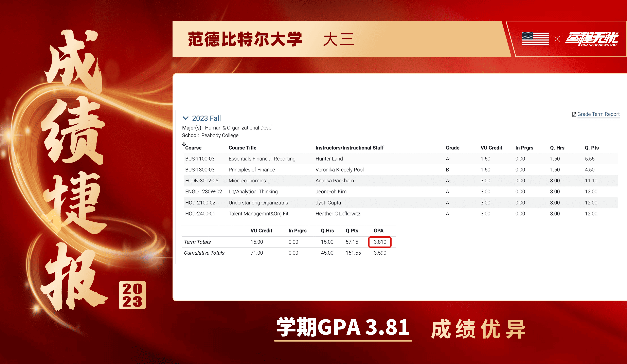
Task: Click the 2023 Fall term title
Action: (x=206, y=118)
